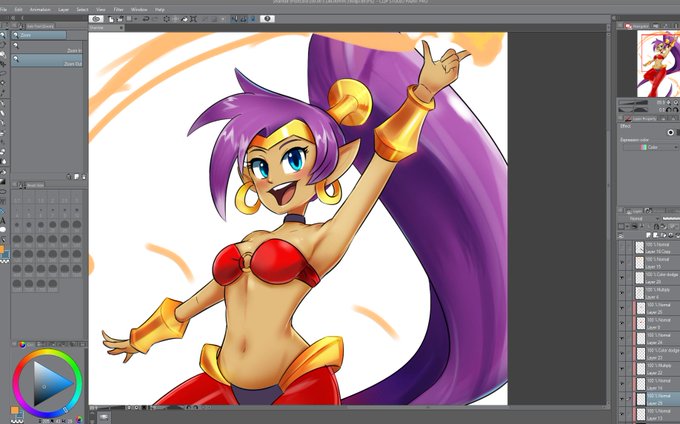Select the Text tool letter A
This screenshot has height=424, width=680.
pos(3,221)
